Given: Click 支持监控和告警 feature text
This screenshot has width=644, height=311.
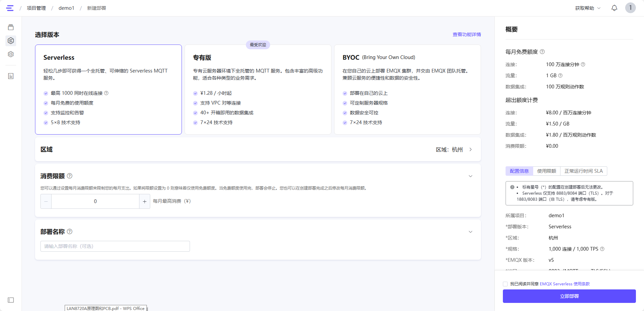Looking at the screenshot, I should coord(67,113).
